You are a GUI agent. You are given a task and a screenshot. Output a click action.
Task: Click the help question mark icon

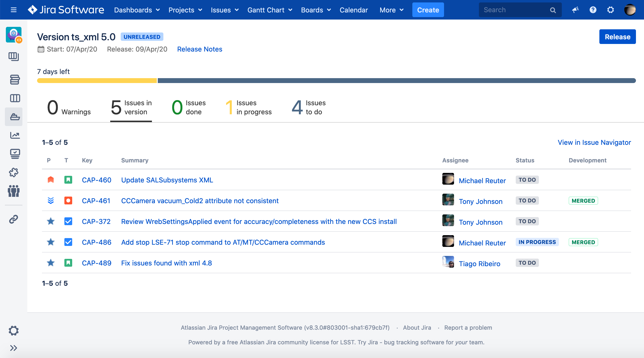coord(593,10)
